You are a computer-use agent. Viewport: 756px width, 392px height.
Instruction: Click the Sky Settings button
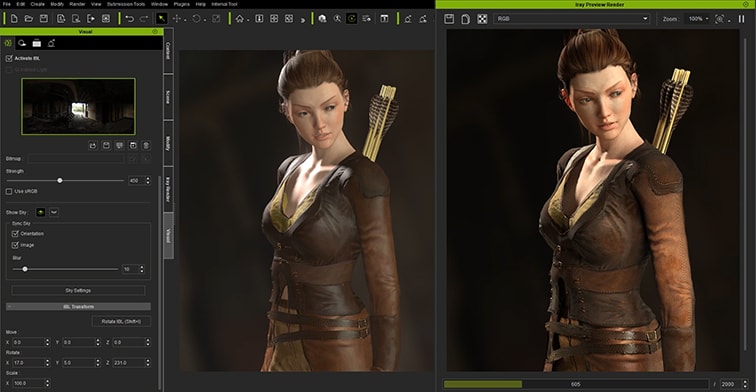tap(78, 290)
